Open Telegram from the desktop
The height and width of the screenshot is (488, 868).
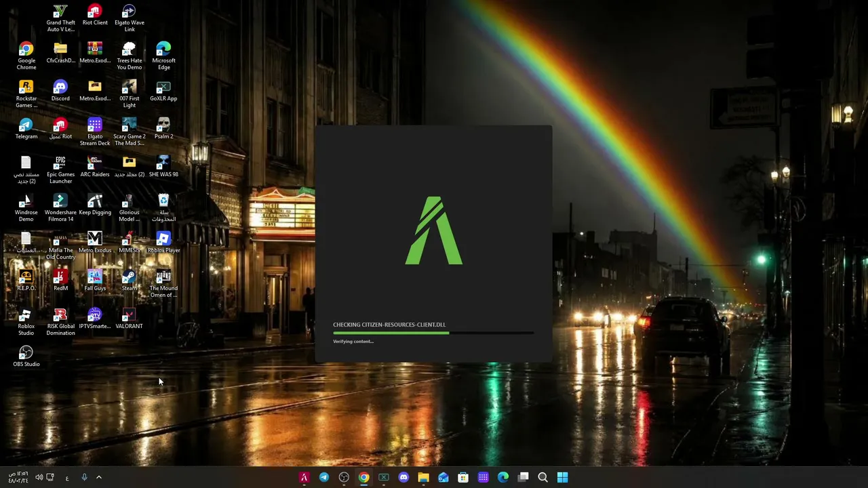(26, 129)
